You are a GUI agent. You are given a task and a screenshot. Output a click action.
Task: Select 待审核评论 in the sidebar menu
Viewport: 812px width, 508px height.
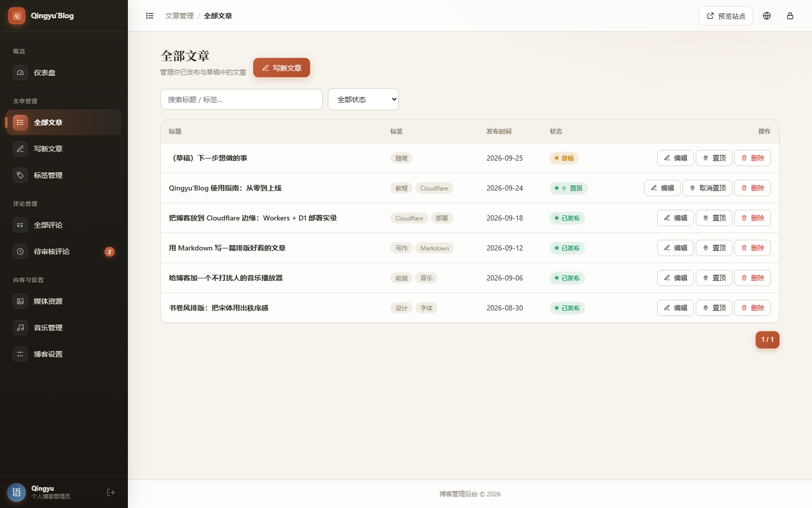coord(63,251)
